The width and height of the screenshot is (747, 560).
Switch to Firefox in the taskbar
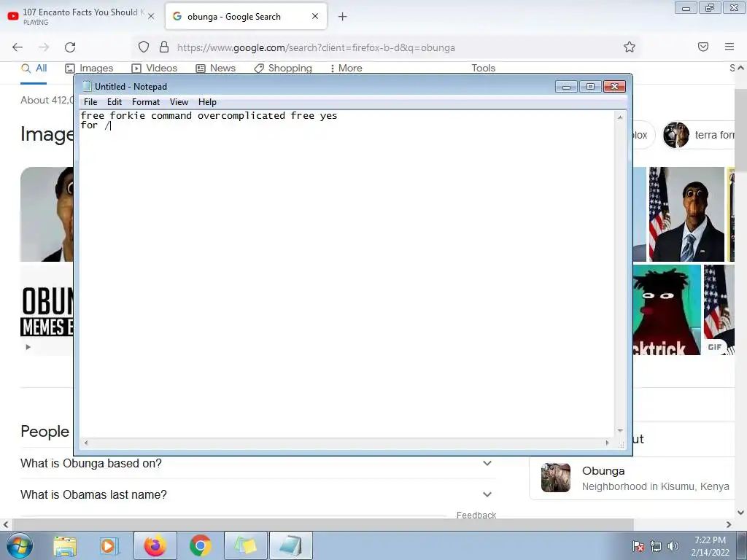155,545
